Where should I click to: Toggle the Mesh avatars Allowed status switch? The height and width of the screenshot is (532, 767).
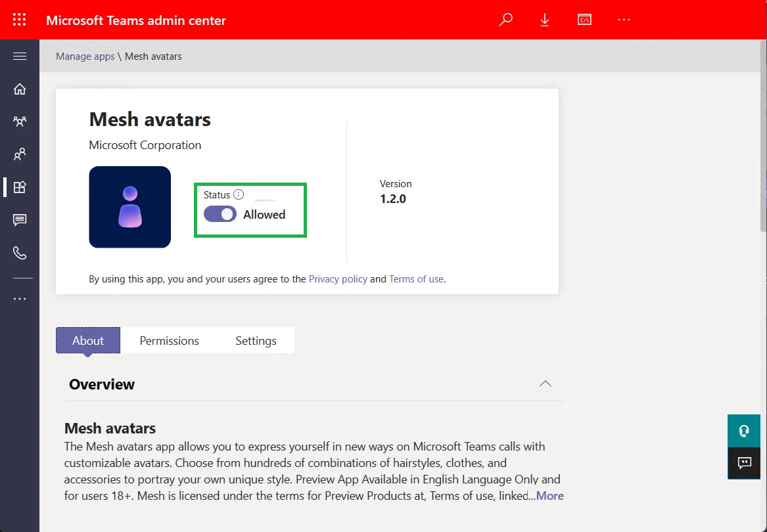219,214
